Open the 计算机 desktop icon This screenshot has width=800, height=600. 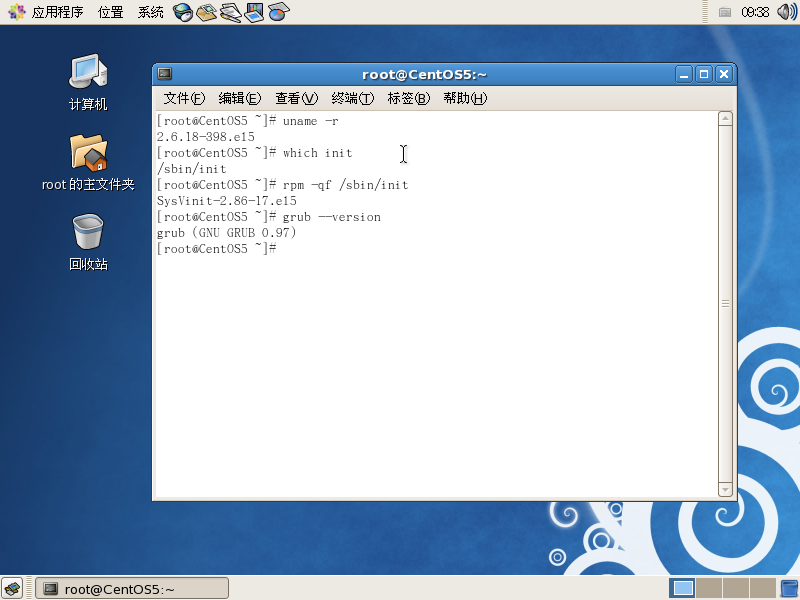88,82
